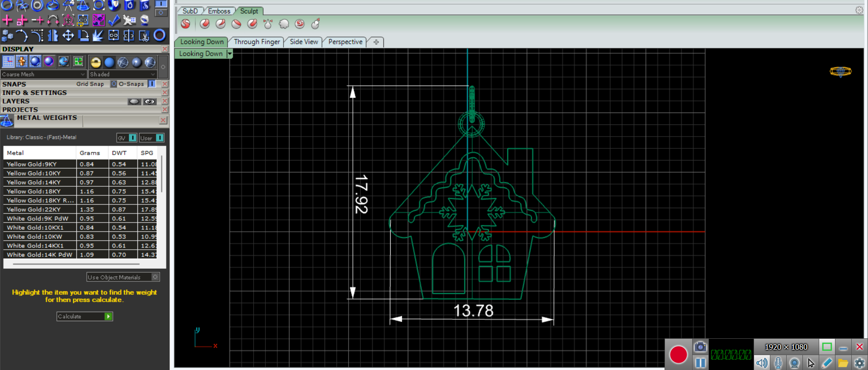Open the Coarse Mesh dropdown
This screenshot has height=370, width=868.
pyautogui.click(x=43, y=74)
